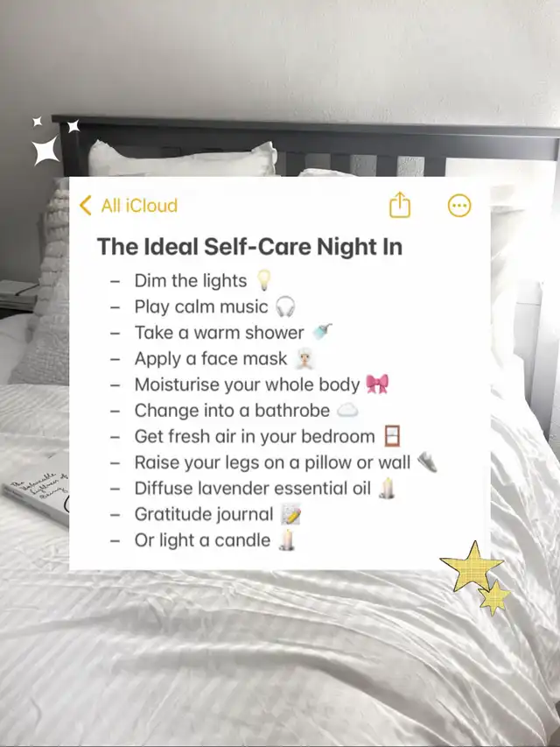Image resolution: width=560 pixels, height=747 pixels.
Task: Click the cloud emoji after Change into a bathrobe
Action: [x=347, y=410]
